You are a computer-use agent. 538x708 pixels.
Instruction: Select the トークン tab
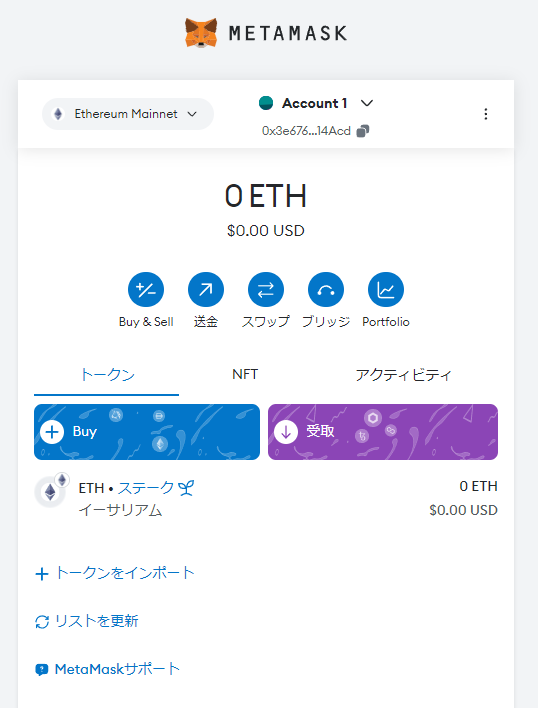107,374
